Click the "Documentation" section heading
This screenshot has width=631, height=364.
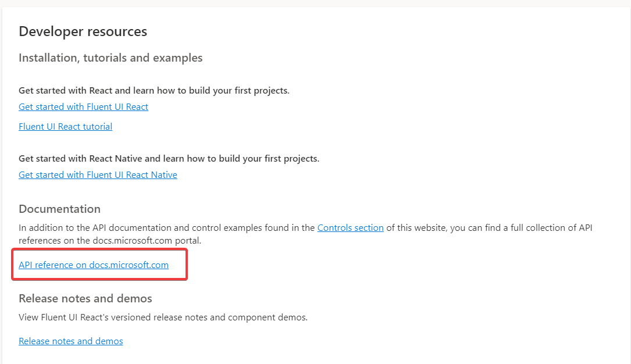pos(59,208)
